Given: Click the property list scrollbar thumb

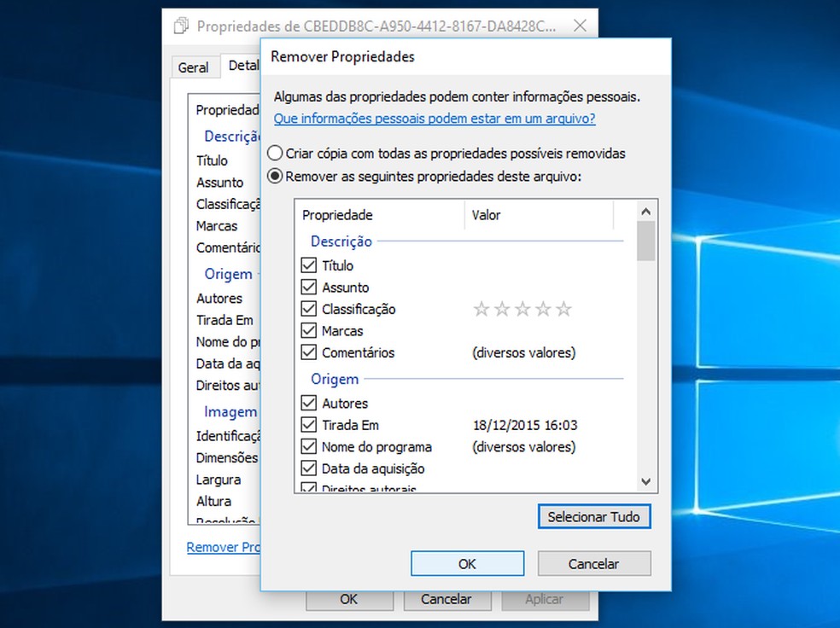Looking at the screenshot, I should coord(646,241).
